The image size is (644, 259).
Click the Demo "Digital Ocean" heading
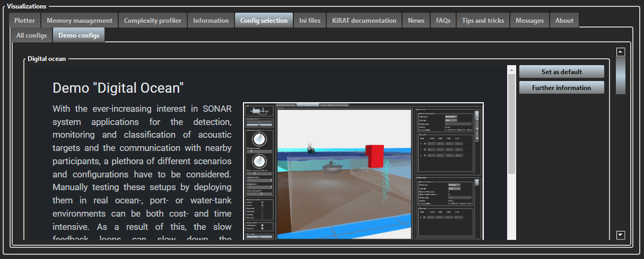click(118, 88)
